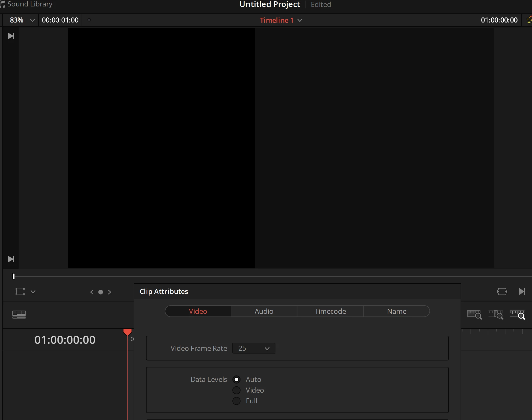This screenshot has height=420, width=532.
Task: Open the Name tab in Clip Attributes
Action: click(396, 311)
